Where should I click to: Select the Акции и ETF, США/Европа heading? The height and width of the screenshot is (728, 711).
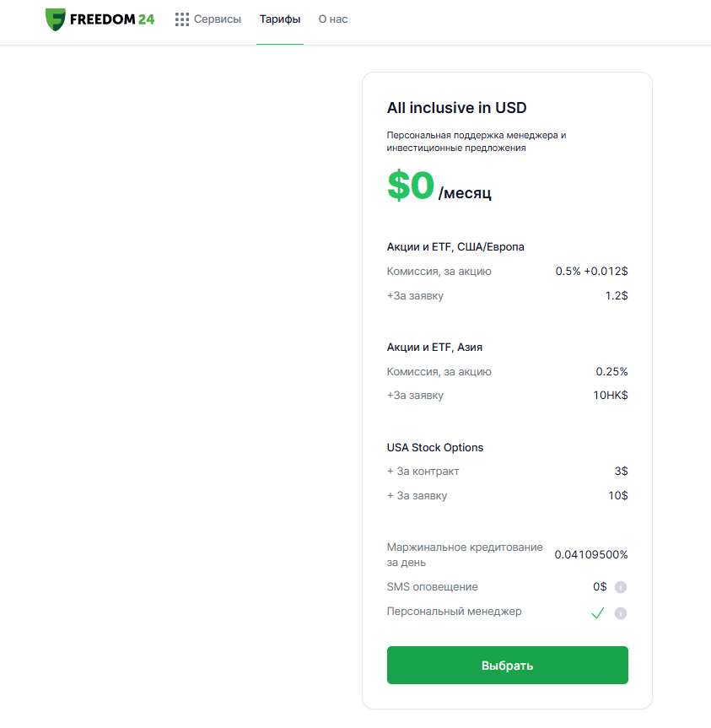[x=455, y=246]
